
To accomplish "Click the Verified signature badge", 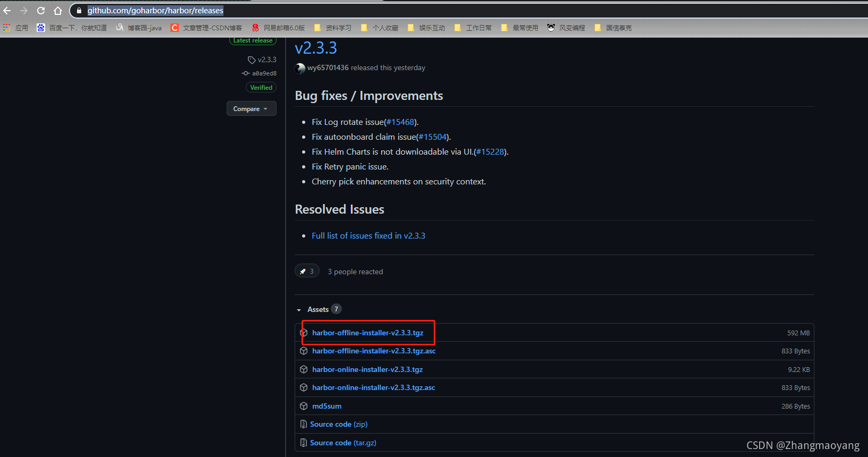I will click(261, 88).
